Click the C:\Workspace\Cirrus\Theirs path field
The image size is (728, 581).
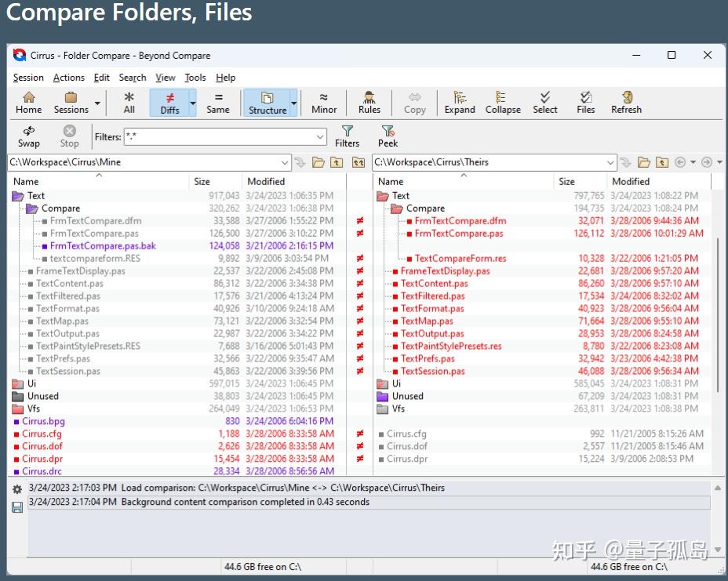[x=489, y=162]
